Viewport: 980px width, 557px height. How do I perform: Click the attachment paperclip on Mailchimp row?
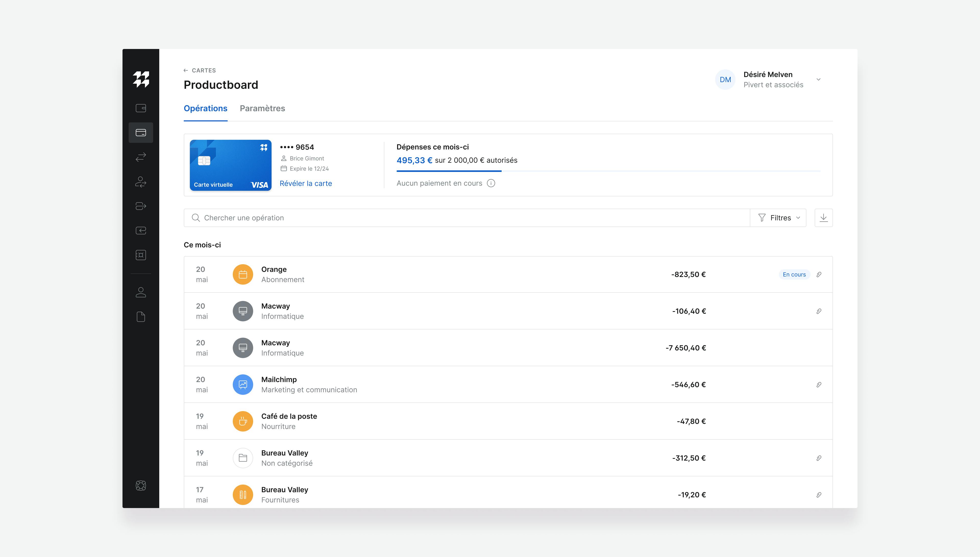819,385
